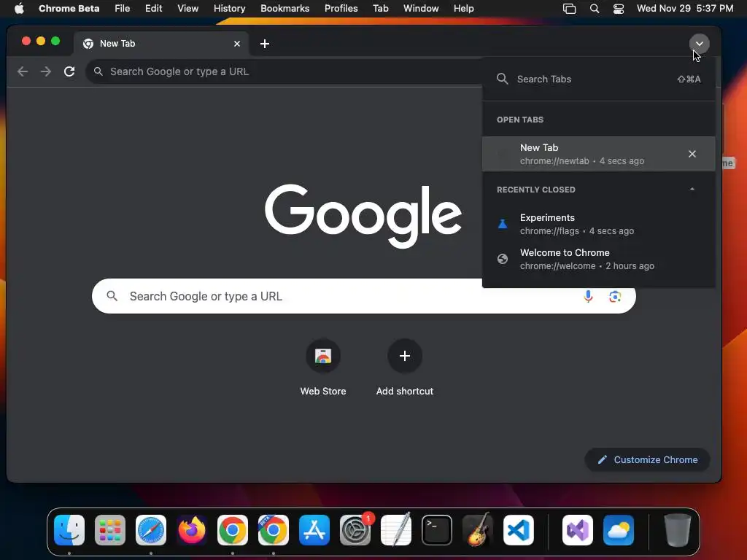Open Trash from the Dock
Screen dimensions: 747x560
click(677, 530)
